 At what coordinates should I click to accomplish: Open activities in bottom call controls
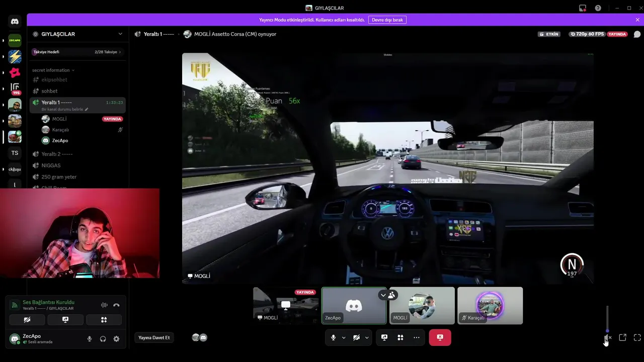point(400,337)
